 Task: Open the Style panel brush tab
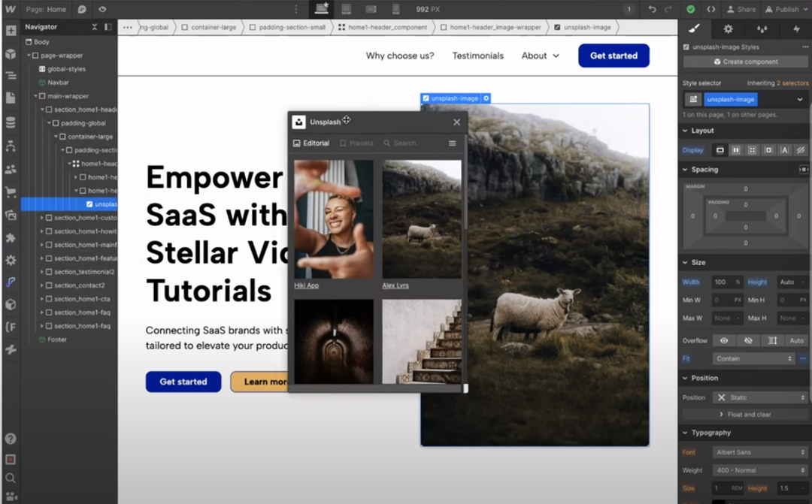tap(695, 29)
